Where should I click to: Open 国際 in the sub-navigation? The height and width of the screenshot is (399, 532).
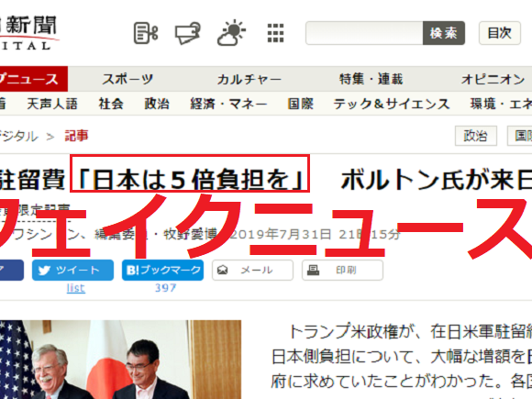pos(300,104)
